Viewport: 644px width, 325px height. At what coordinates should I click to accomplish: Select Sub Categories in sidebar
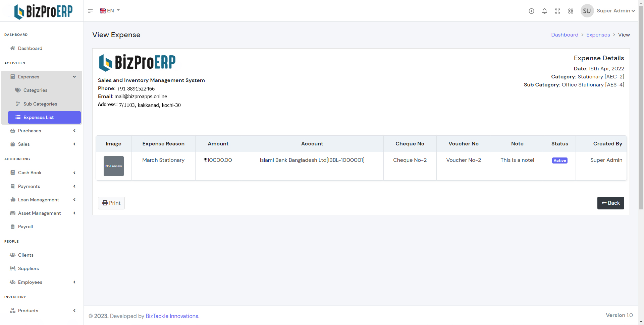coord(40,104)
